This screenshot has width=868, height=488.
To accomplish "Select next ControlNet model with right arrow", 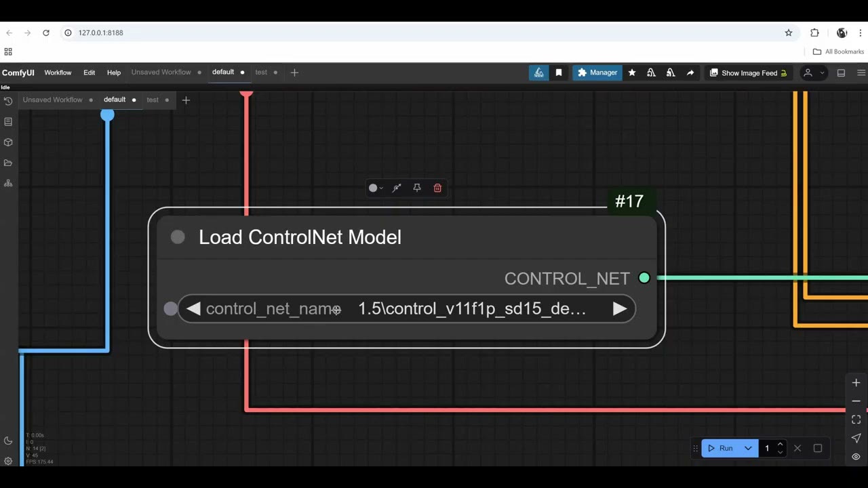I will [619, 309].
